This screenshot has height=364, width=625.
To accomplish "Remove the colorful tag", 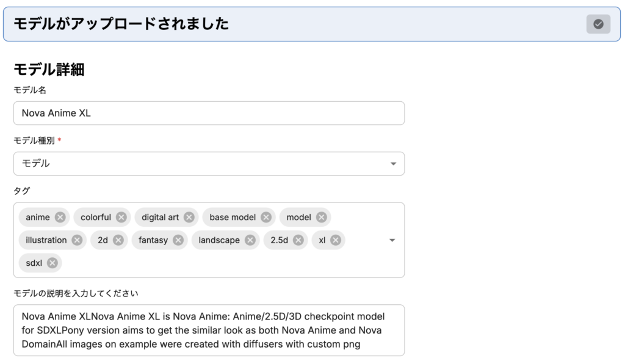I will (x=121, y=217).
